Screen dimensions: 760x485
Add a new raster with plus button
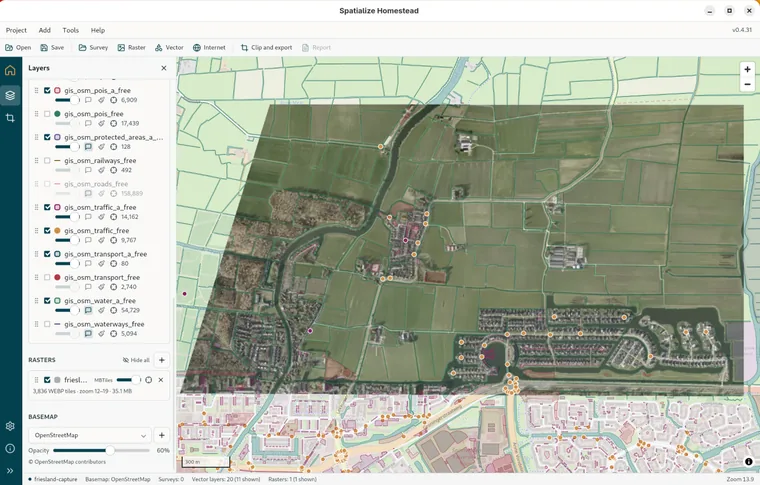[x=162, y=360]
